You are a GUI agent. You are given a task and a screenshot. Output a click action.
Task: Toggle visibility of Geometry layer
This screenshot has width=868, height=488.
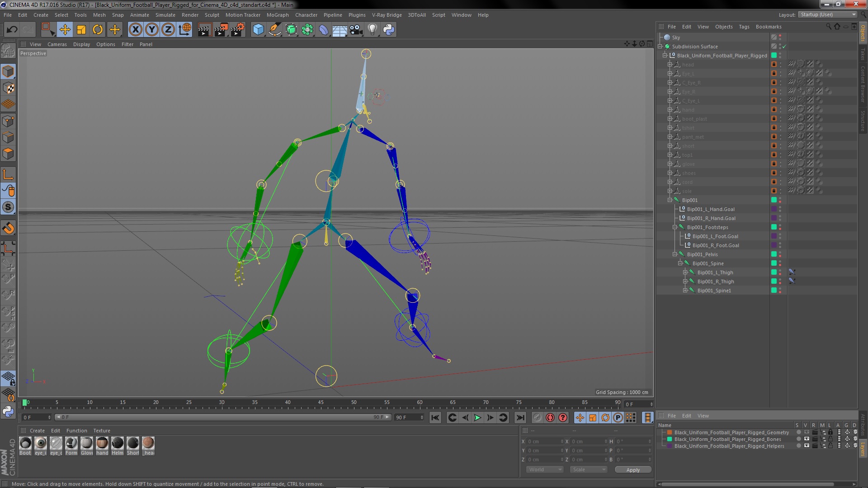tap(807, 432)
